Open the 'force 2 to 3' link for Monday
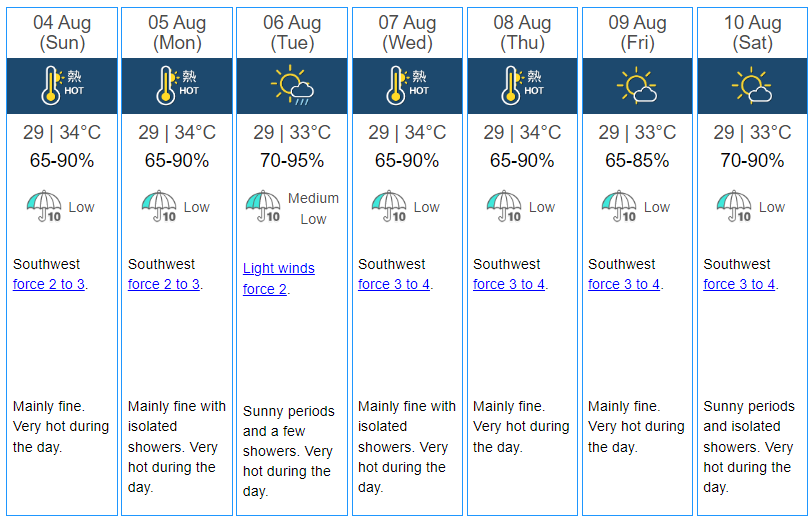The image size is (812, 522). coord(164,284)
